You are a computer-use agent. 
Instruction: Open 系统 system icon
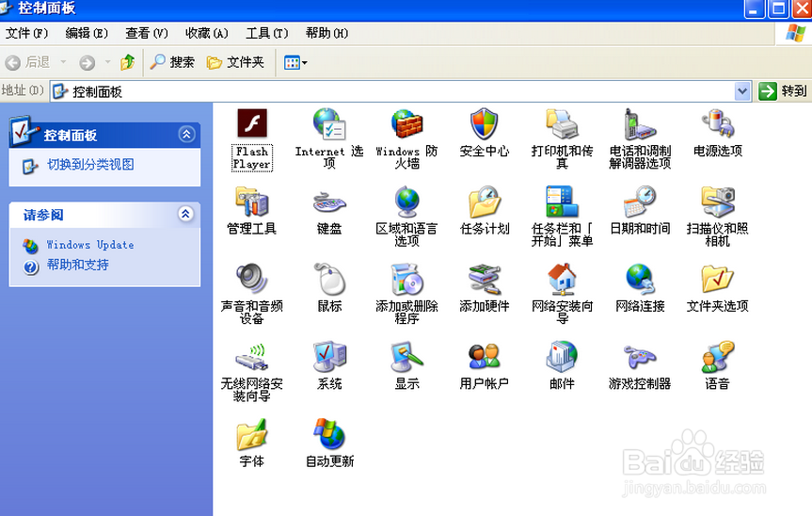(x=329, y=357)
